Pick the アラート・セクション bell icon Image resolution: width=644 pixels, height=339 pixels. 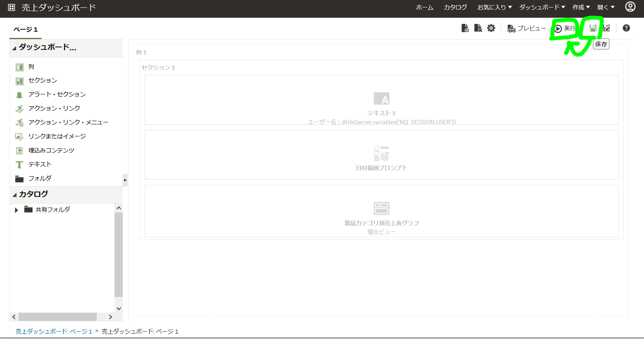pyautogui.click(x=19, y=95)
